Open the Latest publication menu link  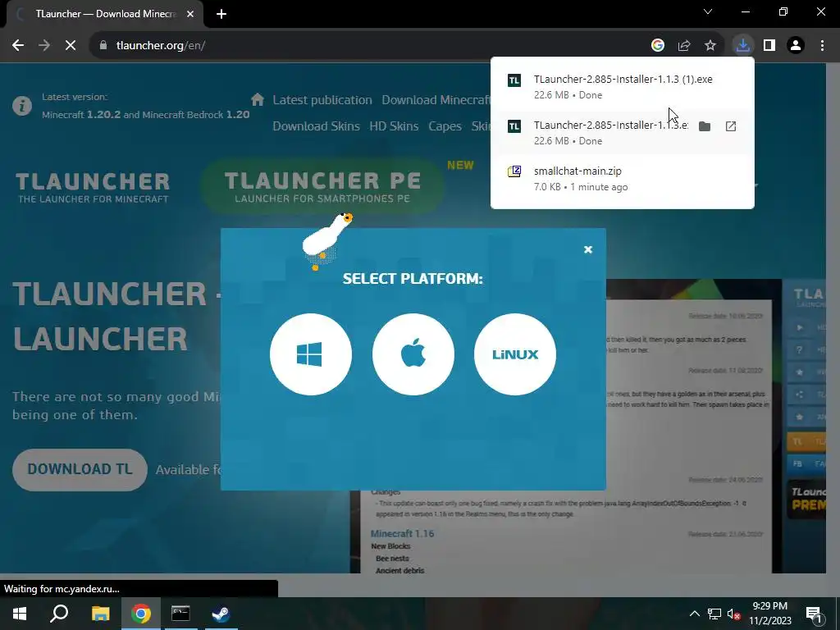click(x=322, y=100)
